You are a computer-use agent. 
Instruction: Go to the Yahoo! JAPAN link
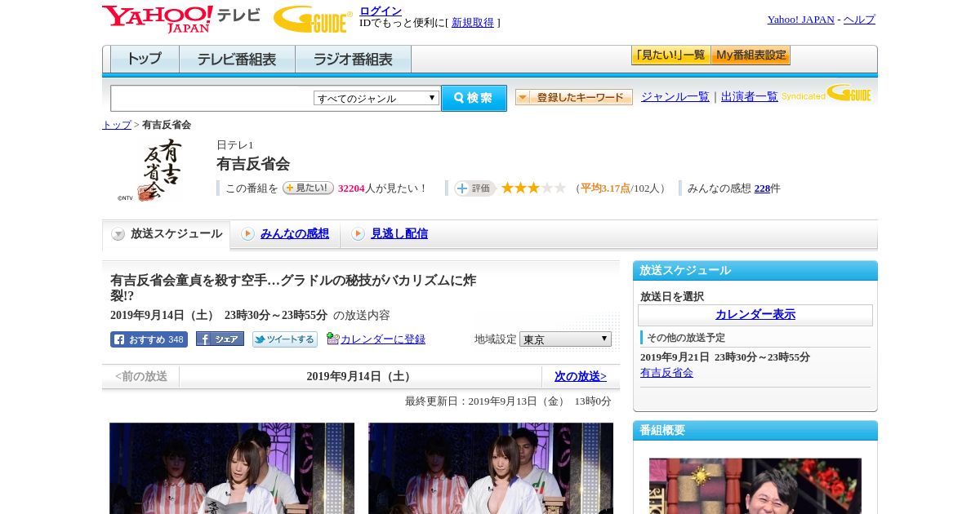[x=800, y=19]
